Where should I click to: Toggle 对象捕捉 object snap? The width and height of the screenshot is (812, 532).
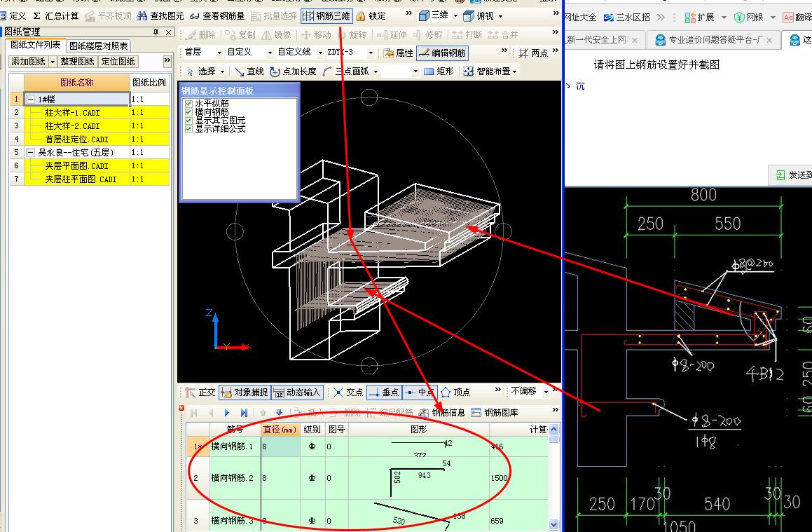click(x=244, y=393)
